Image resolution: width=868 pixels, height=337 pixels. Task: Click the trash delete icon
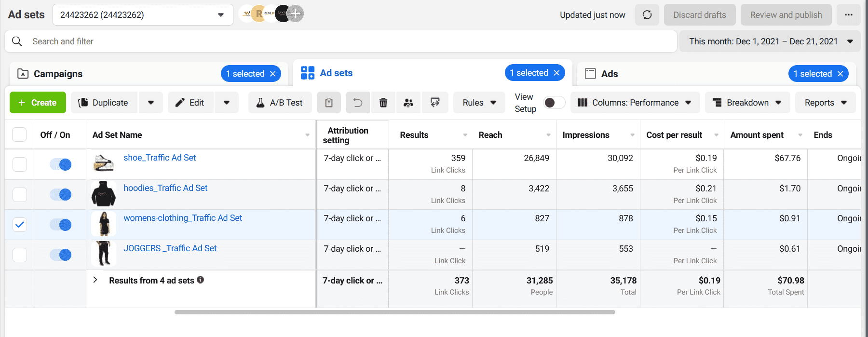click(383, 103)
